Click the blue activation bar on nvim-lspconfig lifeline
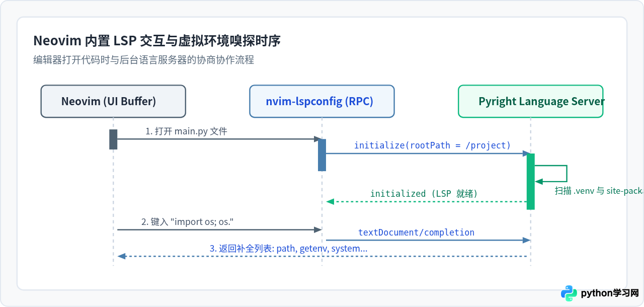Screen dimensions: 644x307 pyautogui.click(x=322, y=155)
